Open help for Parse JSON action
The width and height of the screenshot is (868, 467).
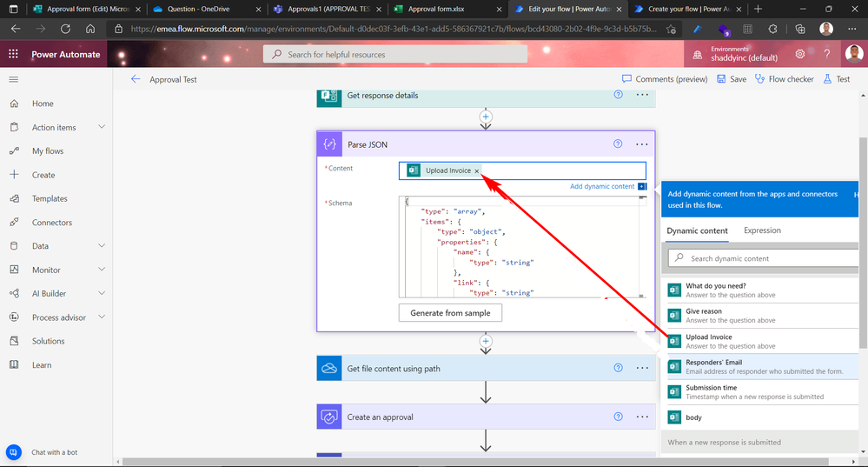click(618, 144)
